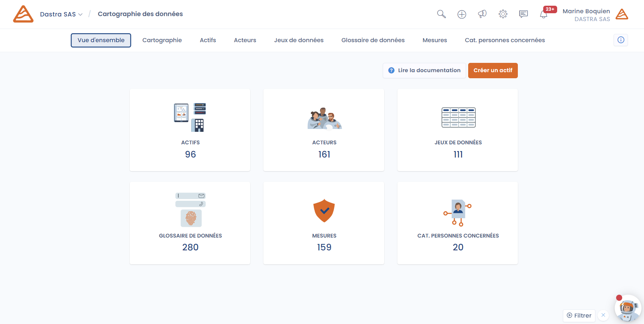Click the Cartographie des données breadcrumb
Screen dimensions: 644x324
coord(140,14)
